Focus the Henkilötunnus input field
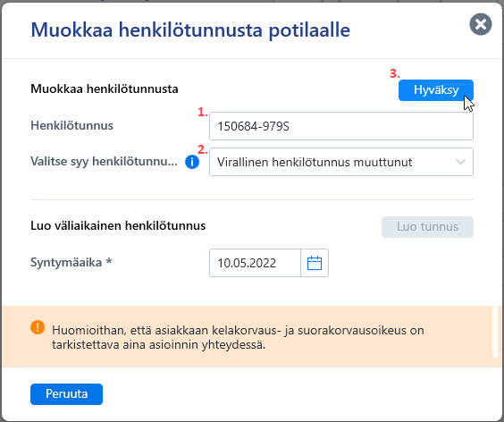Image resolution: width=504 pixels, height=422 pixels. point(341,126)
